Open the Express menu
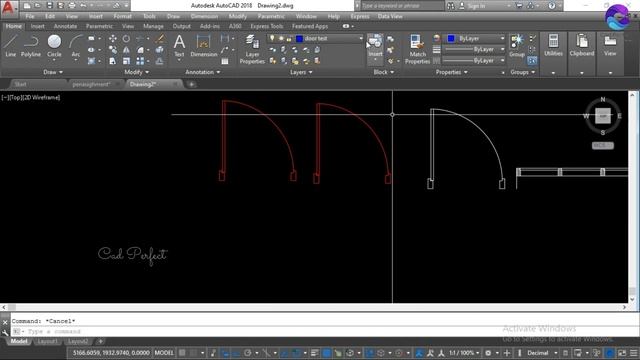The image size is (640, 360). 360,16
